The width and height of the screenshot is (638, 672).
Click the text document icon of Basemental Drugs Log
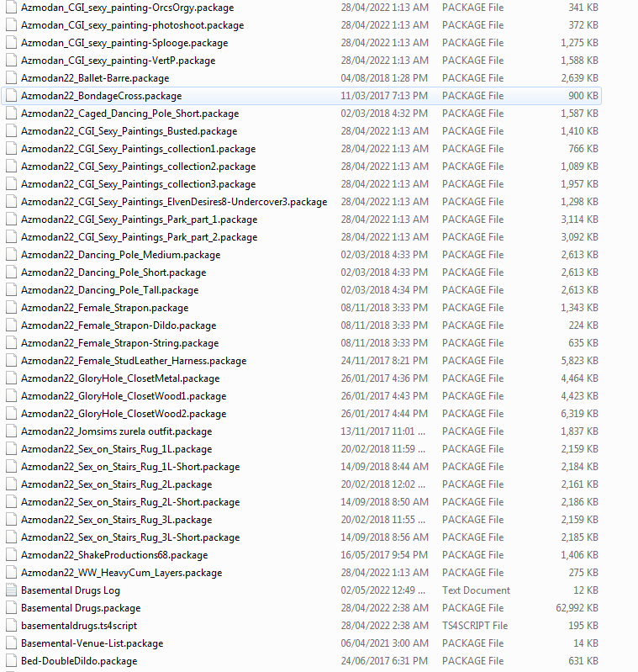tap(12, 590)
